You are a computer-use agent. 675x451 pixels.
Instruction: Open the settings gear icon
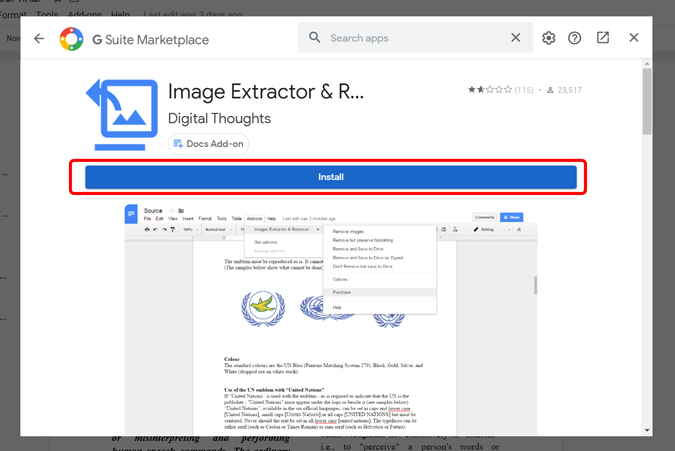tap(548, 38)
